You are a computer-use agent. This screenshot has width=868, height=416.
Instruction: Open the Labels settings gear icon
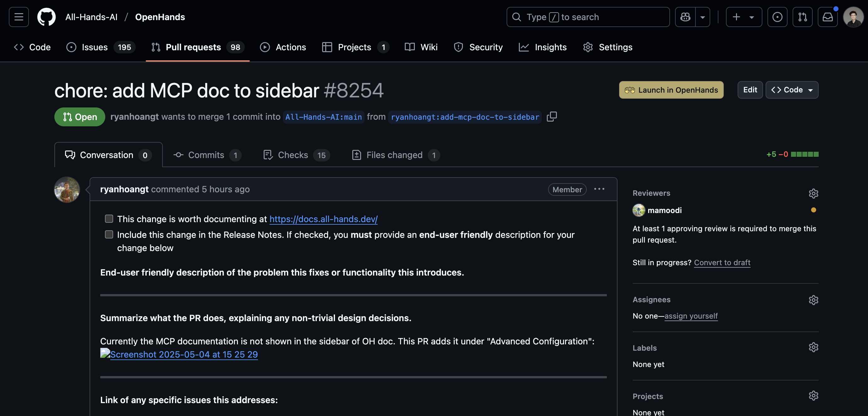(x=814, y=347)
